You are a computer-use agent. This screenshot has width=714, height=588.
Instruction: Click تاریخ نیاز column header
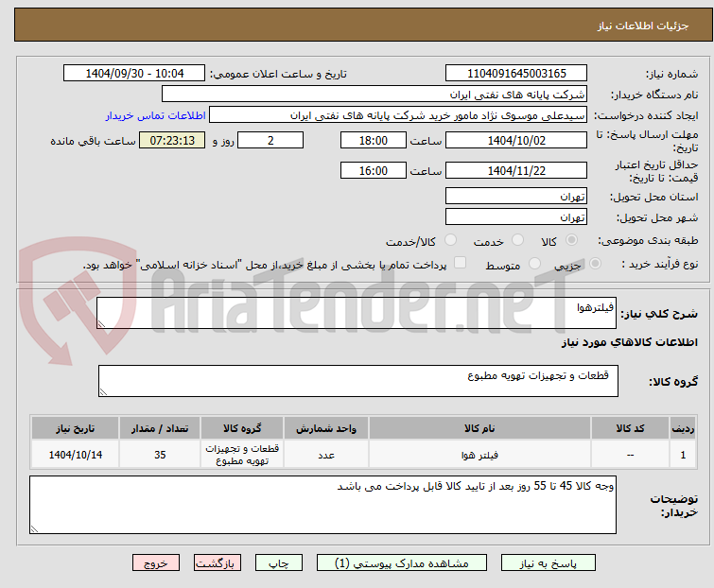[75, 428]
